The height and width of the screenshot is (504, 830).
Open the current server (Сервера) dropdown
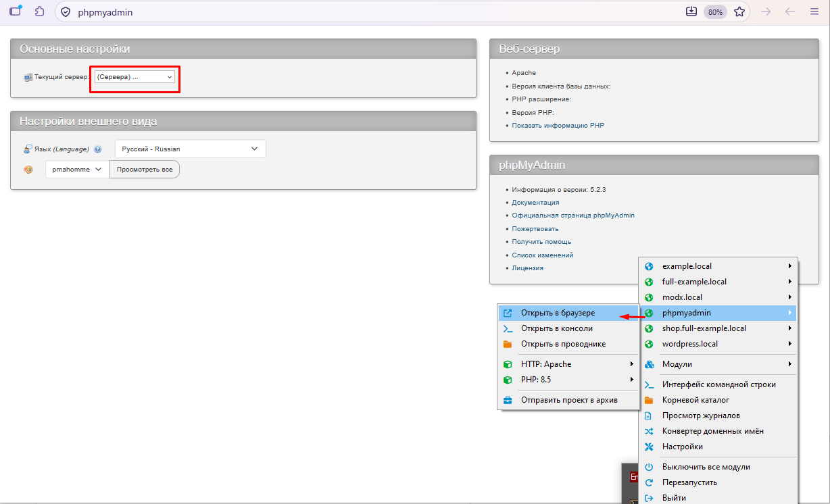tap(135, 77)
